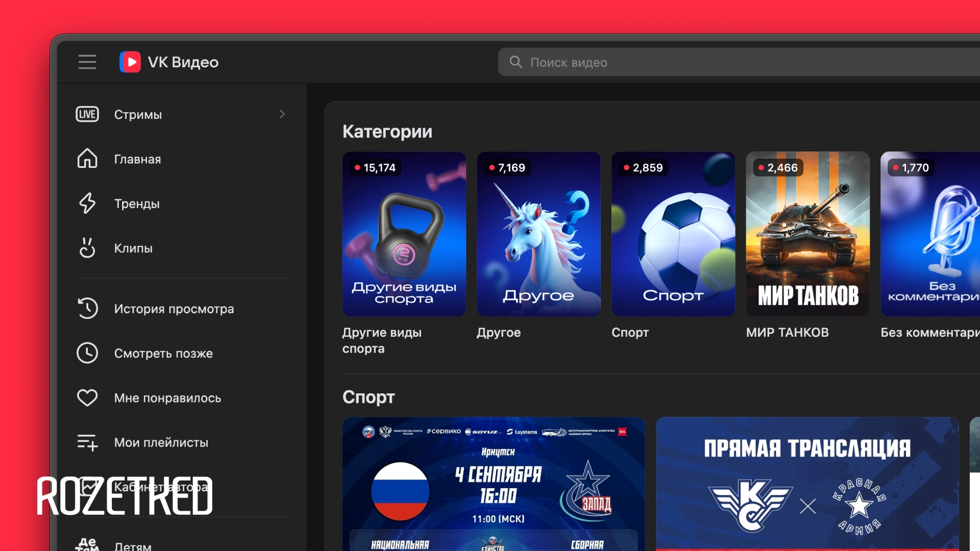
Task: Click the playlist-add icon
Action: tap(87, 442)
